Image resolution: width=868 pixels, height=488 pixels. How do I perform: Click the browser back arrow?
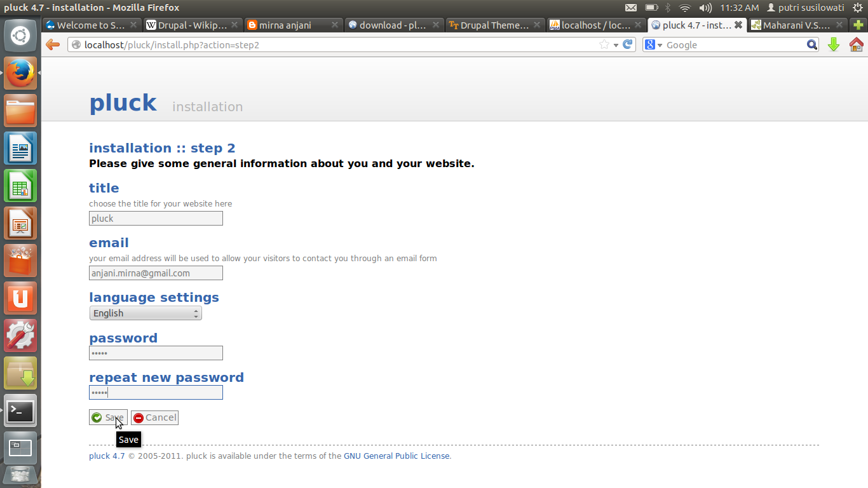(x=53, y=44)
